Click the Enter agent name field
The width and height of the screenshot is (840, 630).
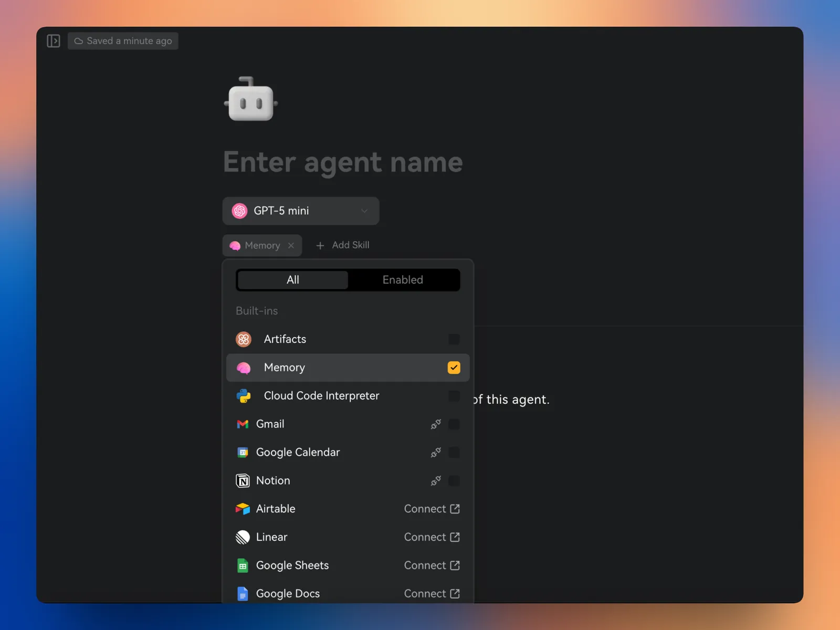pyautogui.click(x=343, y=162)
